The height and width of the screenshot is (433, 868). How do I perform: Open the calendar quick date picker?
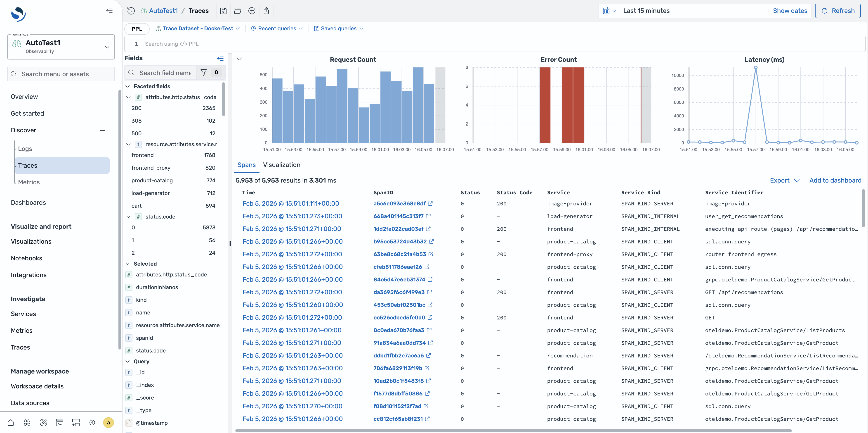click(609, 11)
